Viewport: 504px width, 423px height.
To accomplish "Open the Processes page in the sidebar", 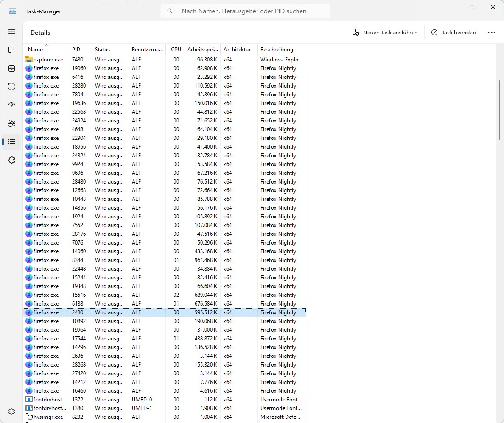I will click(11, 50).
